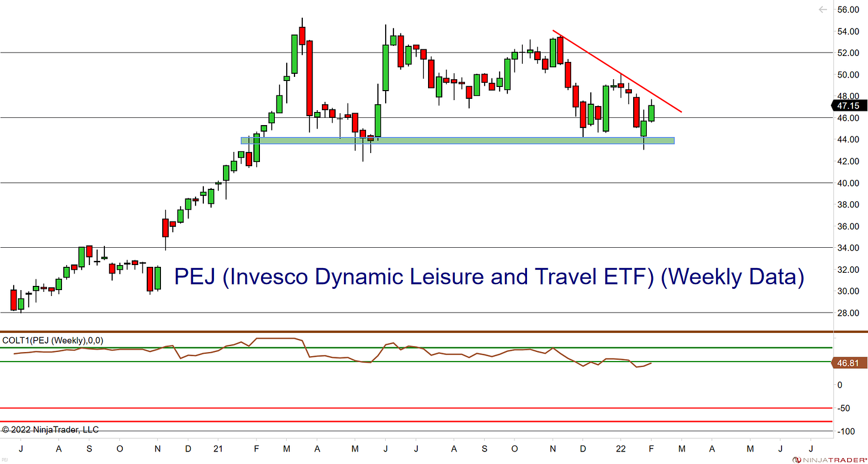Select the red descending trendline
Viewport: 868px width, 464px height.
617,71
